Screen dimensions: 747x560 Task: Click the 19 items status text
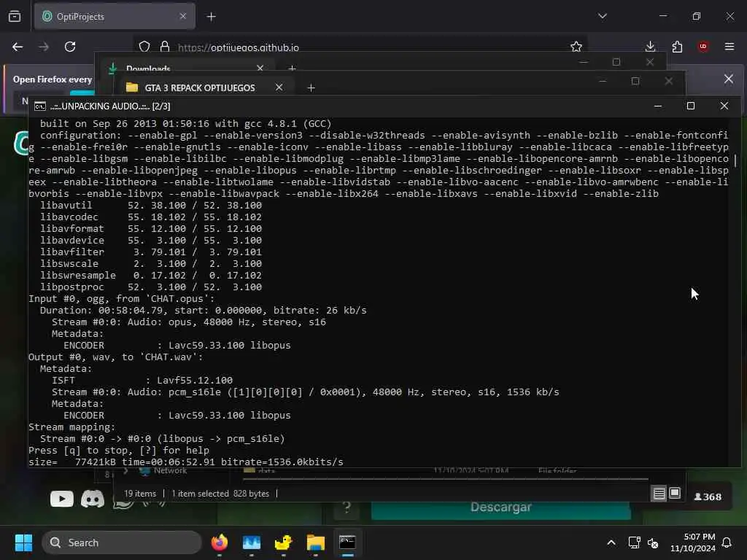[140, 494]
